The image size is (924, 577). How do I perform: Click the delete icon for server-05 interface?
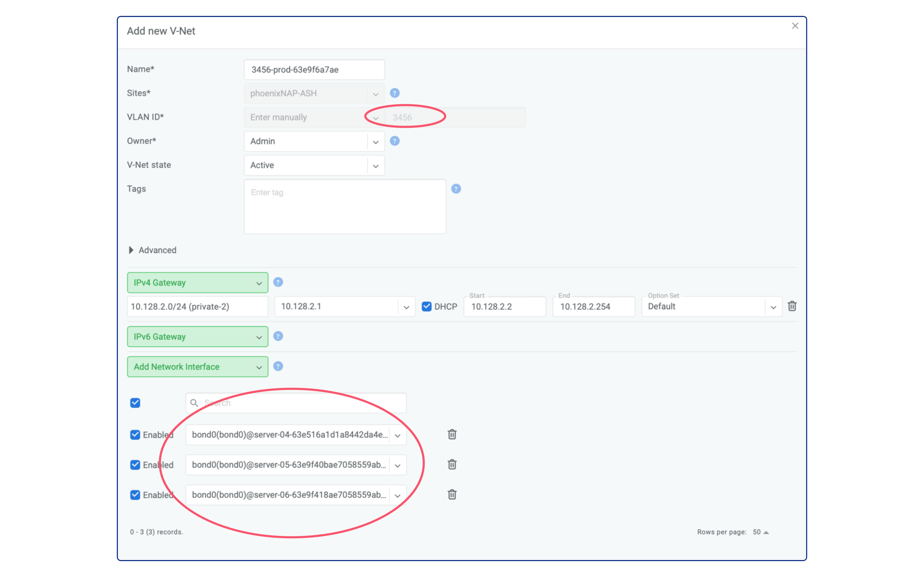(x=452, y=465)
